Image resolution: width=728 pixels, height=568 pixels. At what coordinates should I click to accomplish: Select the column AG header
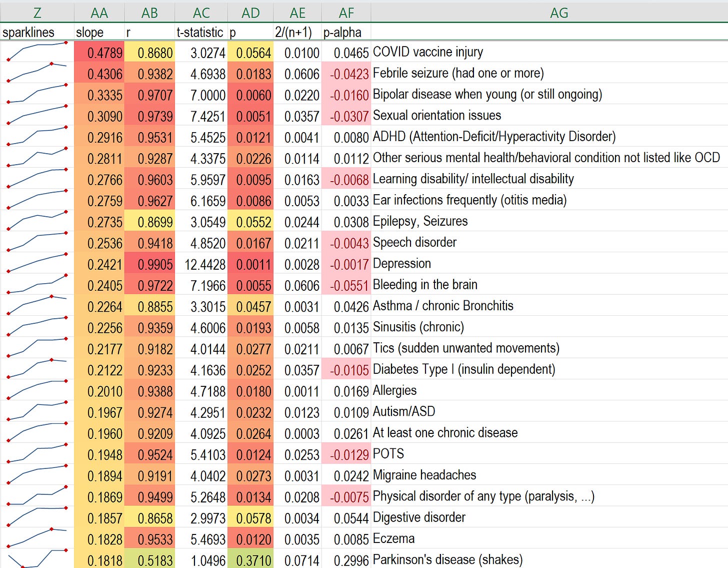point(558,13)
